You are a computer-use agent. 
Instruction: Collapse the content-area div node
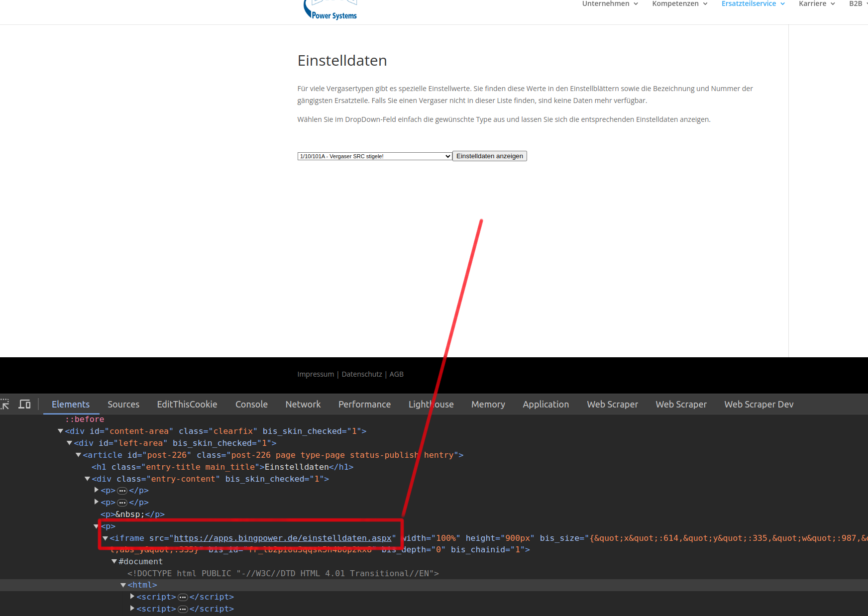click(x=60, y=431)
